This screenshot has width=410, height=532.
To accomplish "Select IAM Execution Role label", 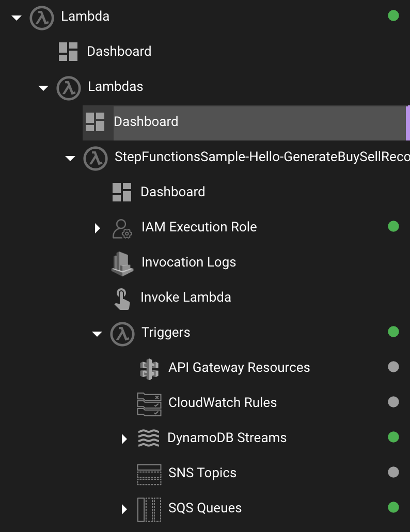I will [x=199, y=227].
